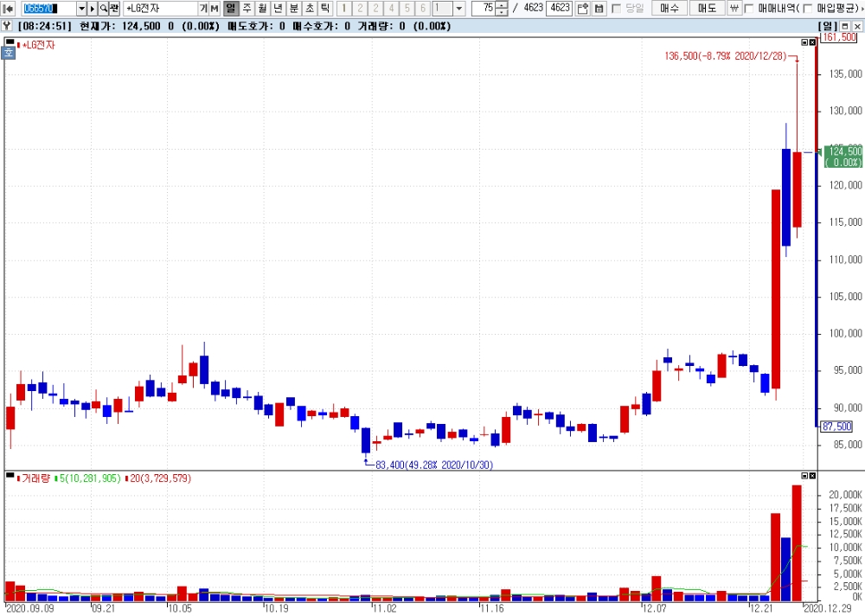Click interval preset button 4
Viewport: 865px width, 616px height.
(x=391, y=9)
